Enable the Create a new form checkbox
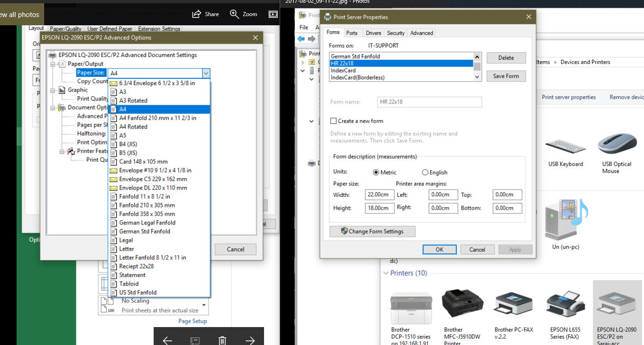The width and height of the screenshot is (644, 345). pos(333,121)
